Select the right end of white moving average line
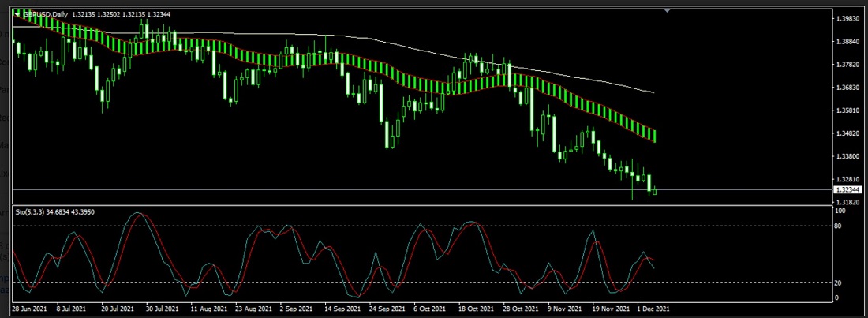Image resolution: width=868 pixels, height=318 pixels. point(653,92)
